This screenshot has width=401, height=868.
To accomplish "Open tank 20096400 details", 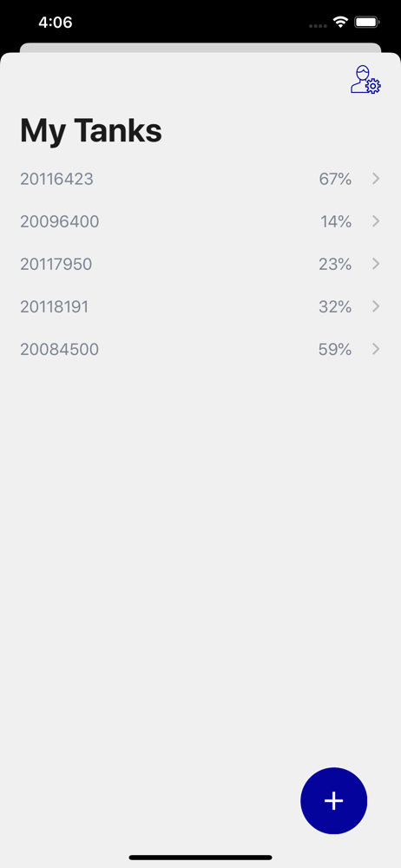I will coord(200,221).
